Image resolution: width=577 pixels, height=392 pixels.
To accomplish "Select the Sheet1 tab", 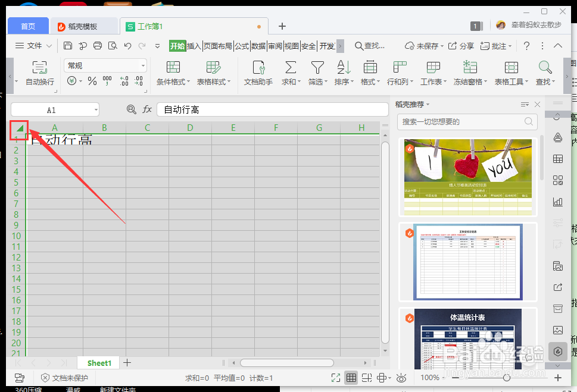I will [99, 363].
